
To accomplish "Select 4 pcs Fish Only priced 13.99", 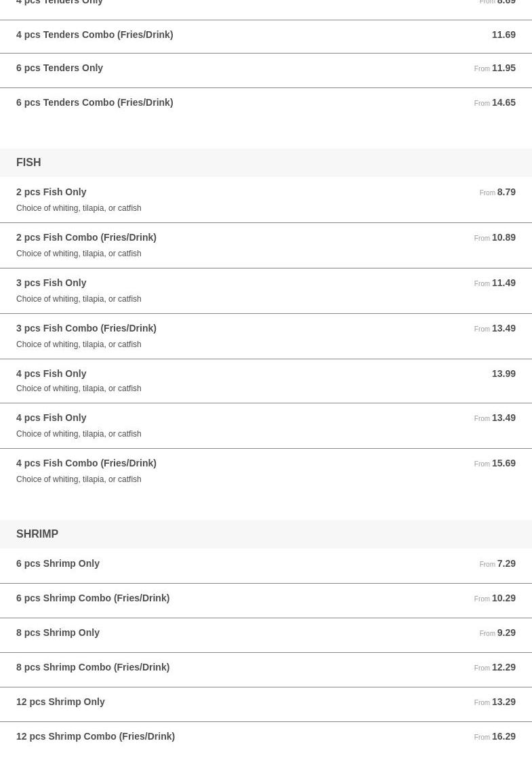I will pyautogui.click(x=52, y=374).
